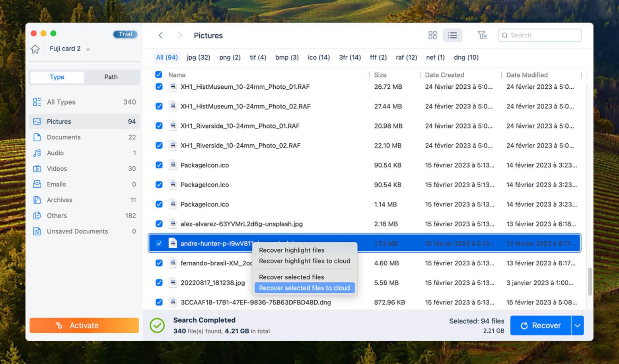Viewport: 619px width, 364px height.
Task: Uncheck alex-alvarez-63YVMrL2d6g-unsplash.jpg
Action: click(159, 224)
